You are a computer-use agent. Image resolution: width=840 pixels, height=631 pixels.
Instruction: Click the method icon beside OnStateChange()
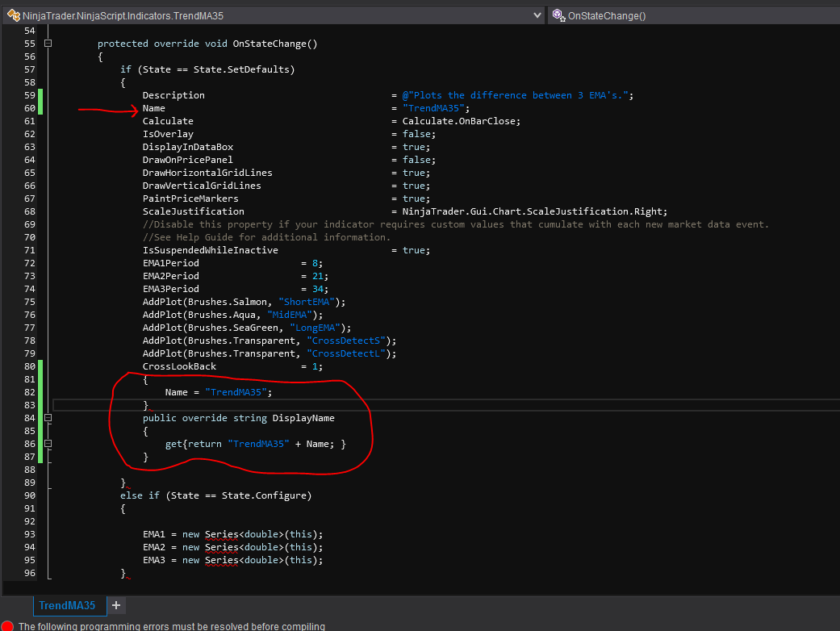(558, 15)
